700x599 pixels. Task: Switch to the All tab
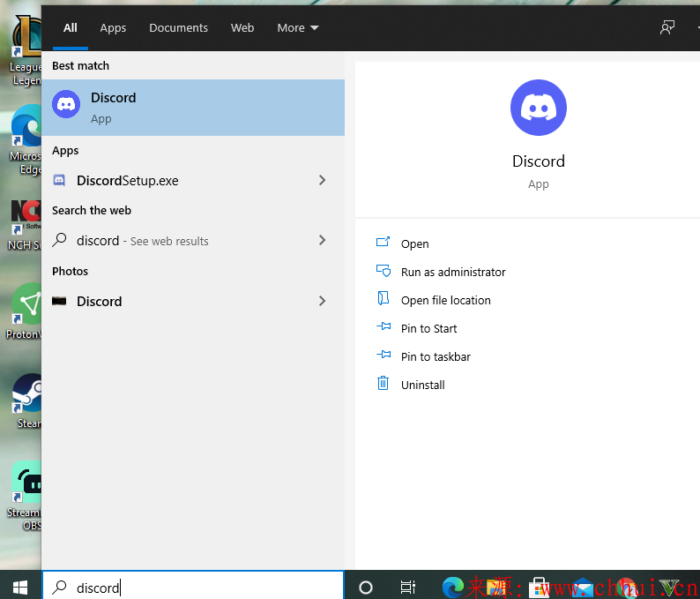pyautogui.click(x=71, y=27)
